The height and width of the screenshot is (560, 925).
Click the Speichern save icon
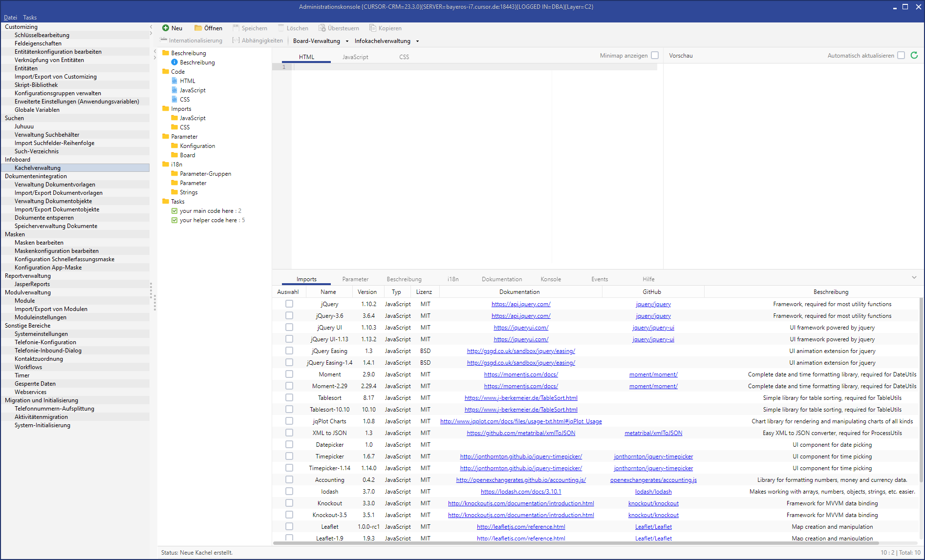(x=236, y=28)
